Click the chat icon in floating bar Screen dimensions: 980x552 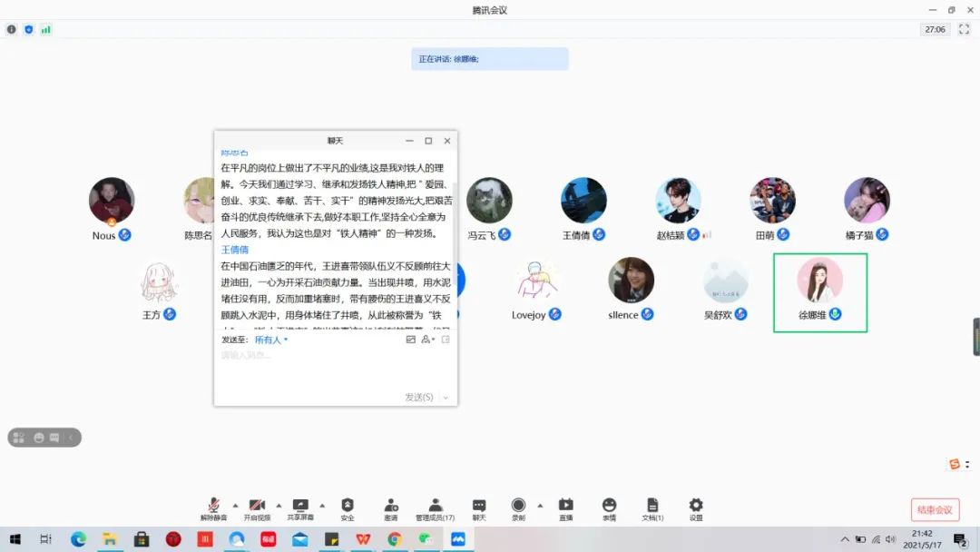(x=54, y=438)
